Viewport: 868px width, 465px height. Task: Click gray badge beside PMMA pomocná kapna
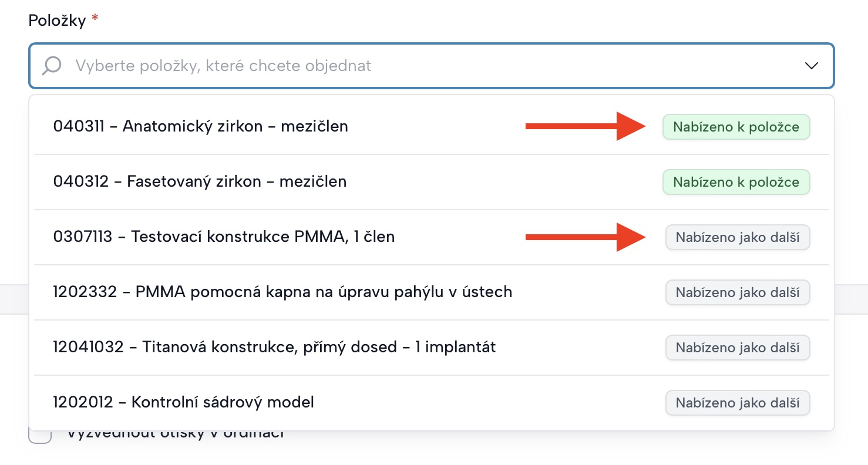[x=737, y=292]
